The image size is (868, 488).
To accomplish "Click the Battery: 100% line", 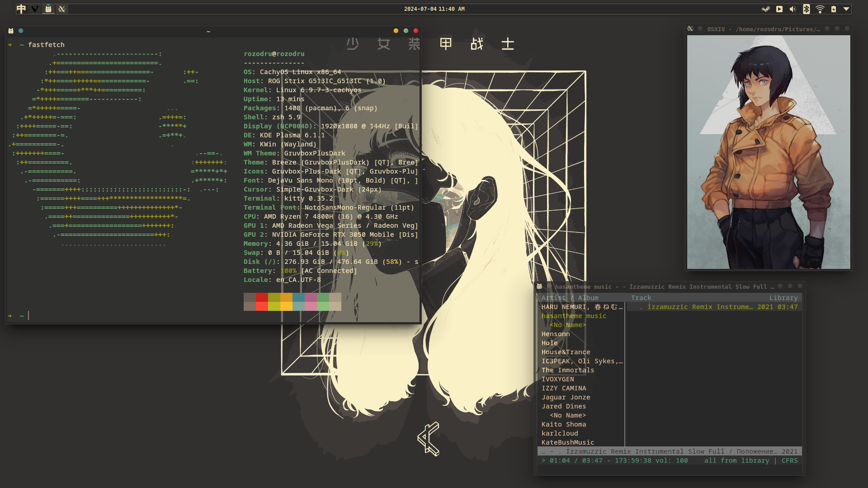I will click(300, 271).
